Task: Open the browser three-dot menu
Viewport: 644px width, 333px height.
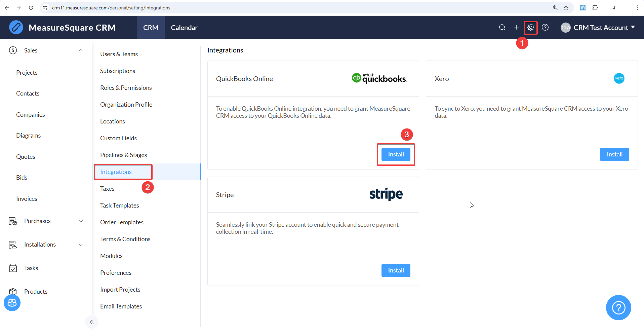Action: point(637,8)
